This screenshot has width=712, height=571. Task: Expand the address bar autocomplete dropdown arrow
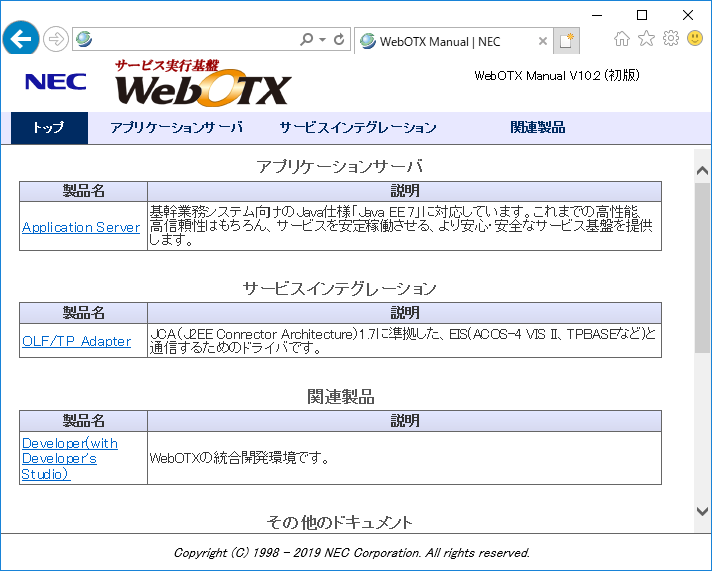322,40
